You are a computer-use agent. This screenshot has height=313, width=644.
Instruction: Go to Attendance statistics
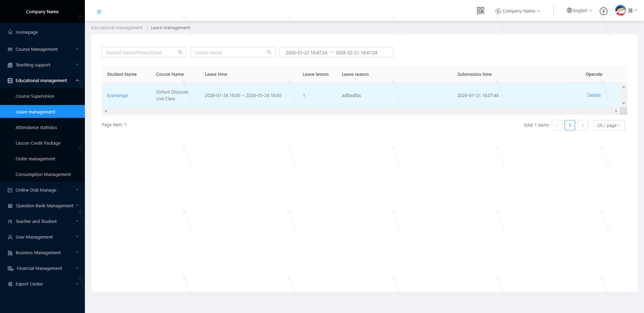[36, 128]
